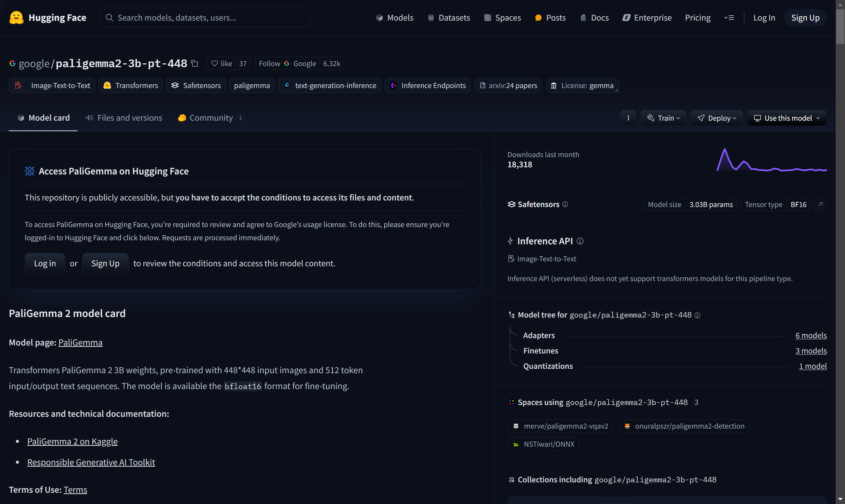Expand the navigation overflow menu icon
The height and width of the screenshot is (504, 845).
(729, 18)
